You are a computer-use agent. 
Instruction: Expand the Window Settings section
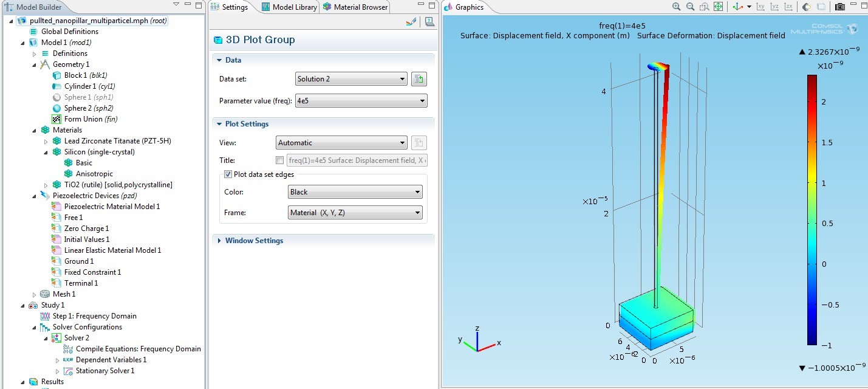254,241
